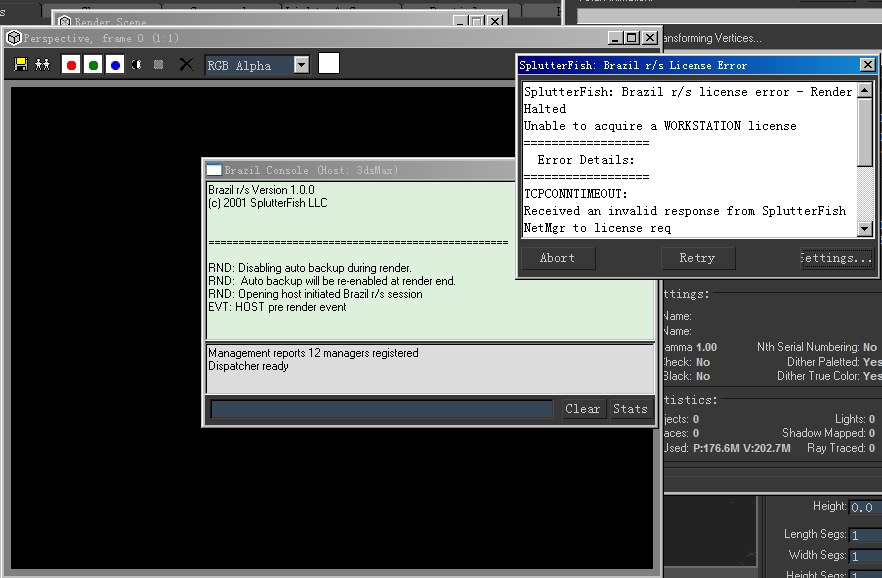Click the license error message scrollbar thumb
Viewport: 882px width, 578px height.
click(865, 132)
